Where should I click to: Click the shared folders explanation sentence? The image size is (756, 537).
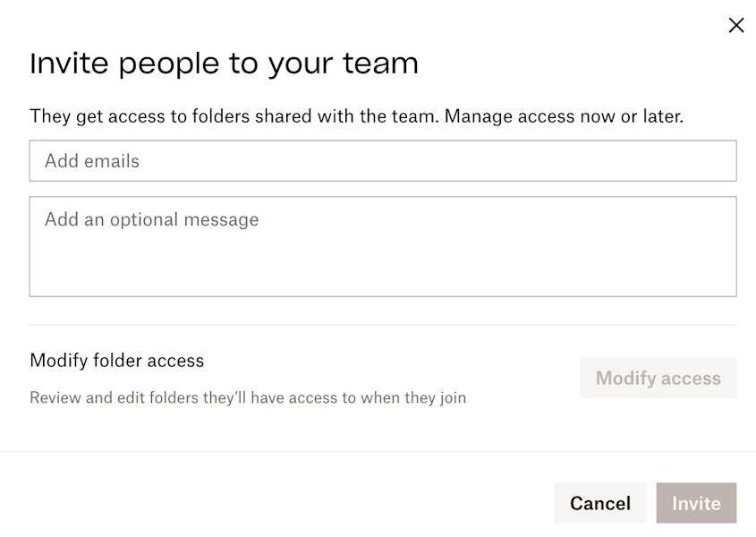pos(357,116)
